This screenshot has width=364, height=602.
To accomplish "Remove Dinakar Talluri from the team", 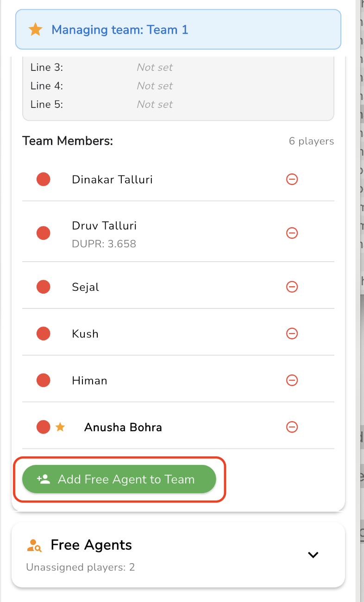I will [x=292, y=179].
